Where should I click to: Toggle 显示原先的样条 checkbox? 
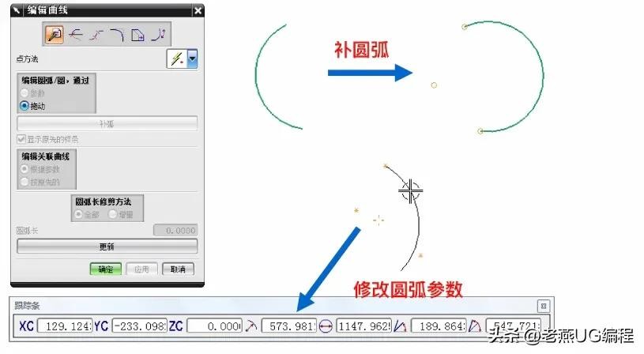21,139
